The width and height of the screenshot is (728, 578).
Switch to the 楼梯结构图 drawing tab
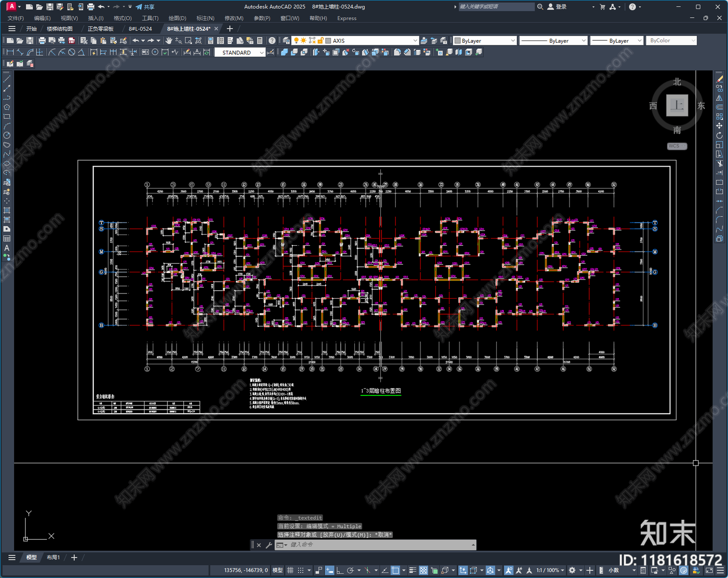[x=60, y=29]
